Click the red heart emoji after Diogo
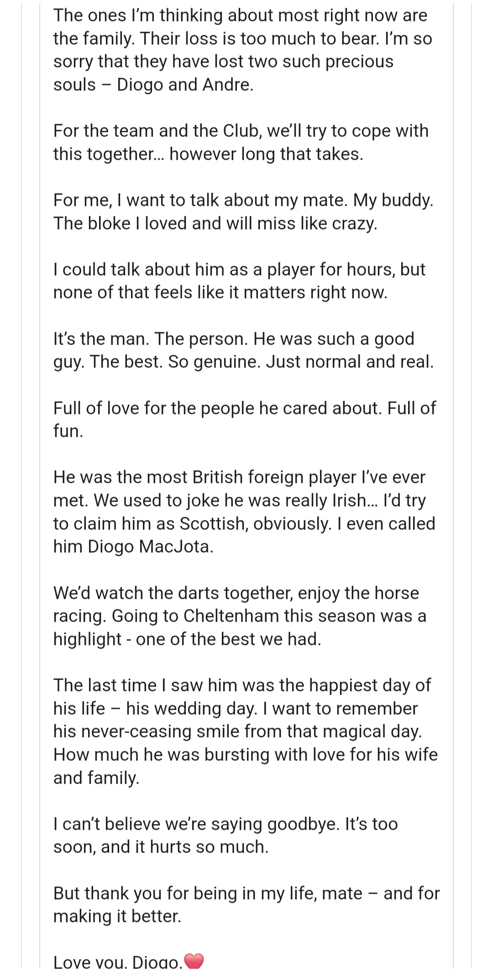This screenshot has height=980, width=493. (x=194, y=961)
